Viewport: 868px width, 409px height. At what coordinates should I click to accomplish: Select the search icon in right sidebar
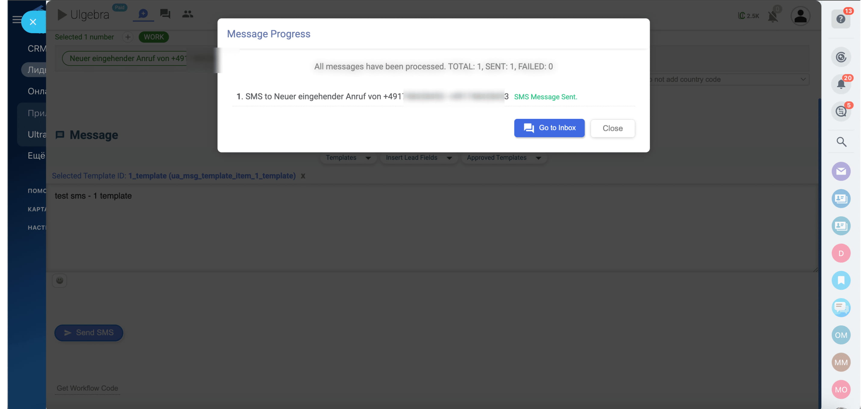[841, 142]
